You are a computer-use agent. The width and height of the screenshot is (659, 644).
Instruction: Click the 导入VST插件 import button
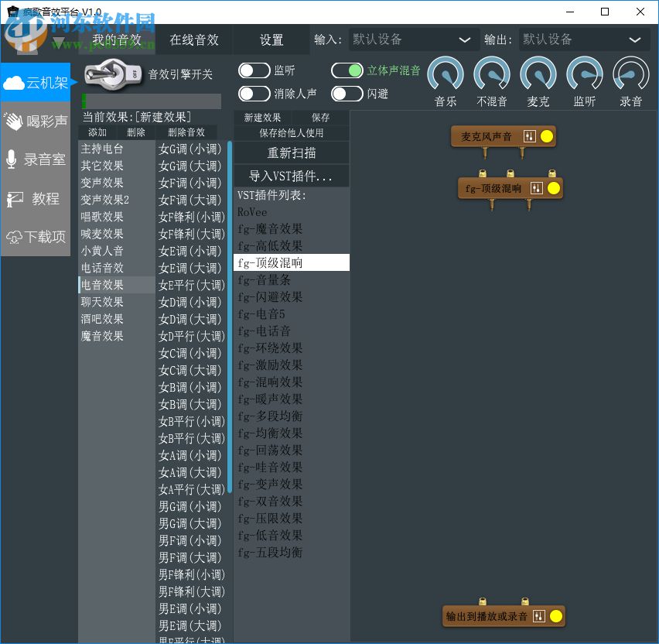pos(291,176)
